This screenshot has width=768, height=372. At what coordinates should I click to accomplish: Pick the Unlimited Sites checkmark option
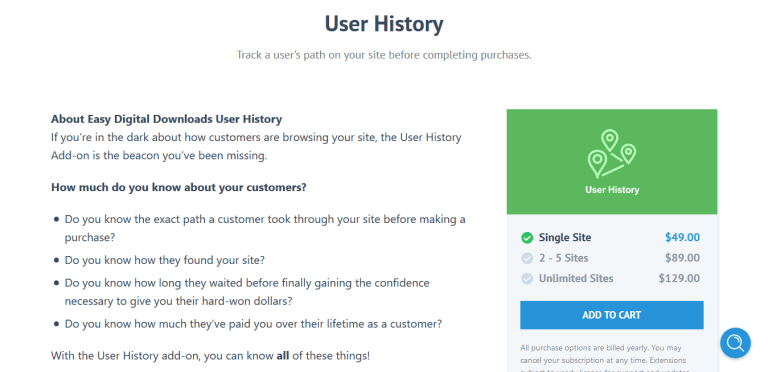(x=527, y=279)
